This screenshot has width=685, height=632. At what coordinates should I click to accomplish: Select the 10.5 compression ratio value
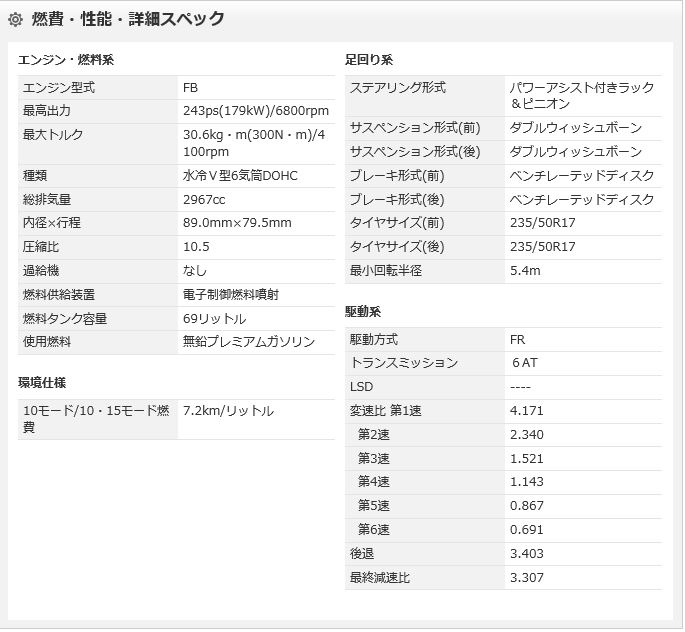[x=196, y=247]
